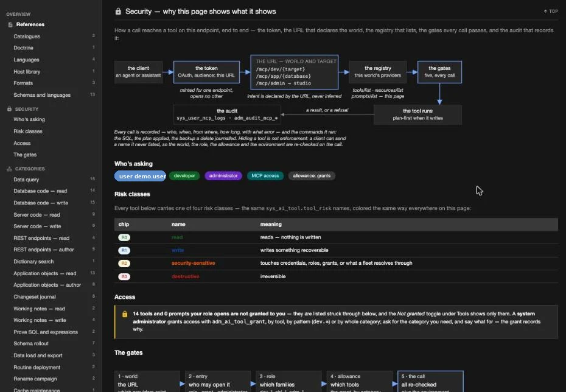Select Database code — write category
566x392 pixels.
click(x=41, y=203)
